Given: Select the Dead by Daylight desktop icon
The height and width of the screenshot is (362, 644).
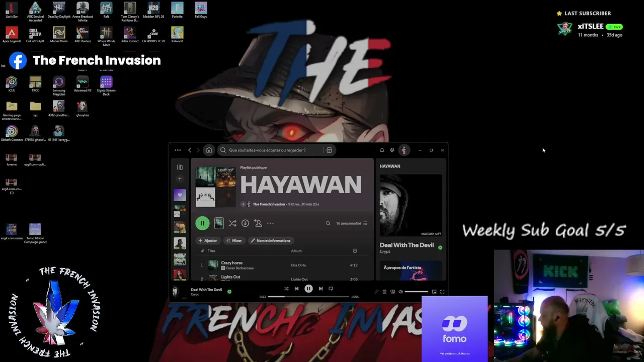Looking at the screenshot, I should pos(59,10).
